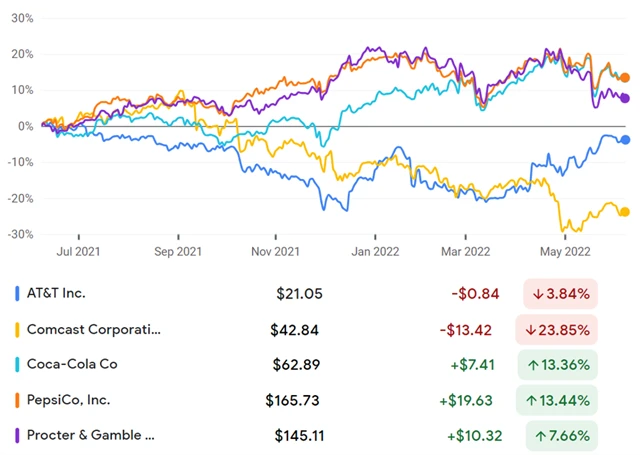This screenshot has height=455, width=640.
Task: Click the AT&T down-arrow 3.84% badge
Action: tap(559, 294)
